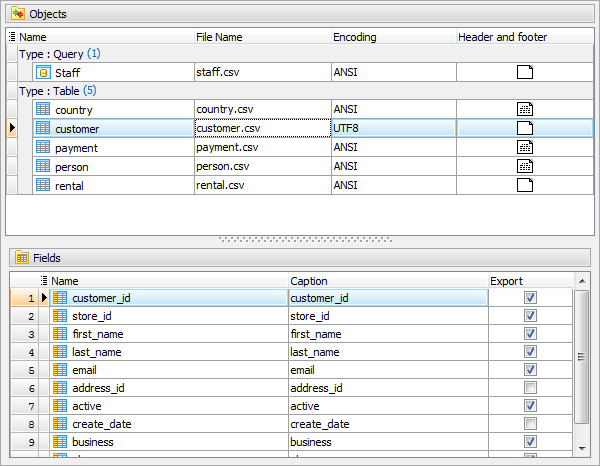Sort objects by File Name column
This screenshot has width=600, height=466.
click(263, 37)
